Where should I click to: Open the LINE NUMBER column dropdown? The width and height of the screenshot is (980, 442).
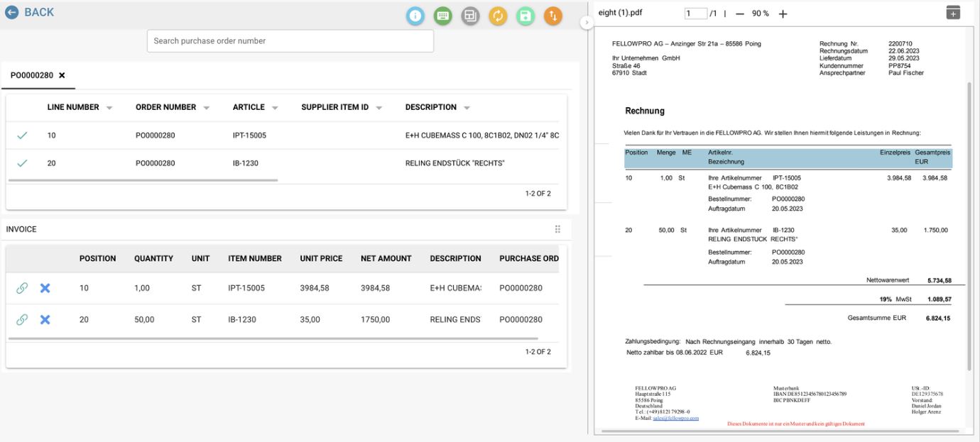click(x=109, y=108)
